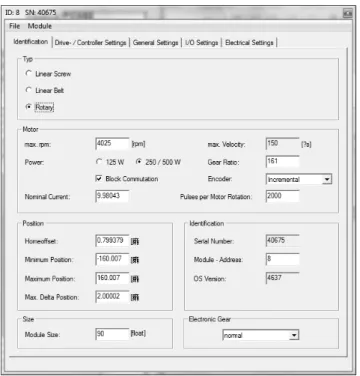Click the 'Homeoffset:' label
360x376 pixels.
tap(41, 241)
